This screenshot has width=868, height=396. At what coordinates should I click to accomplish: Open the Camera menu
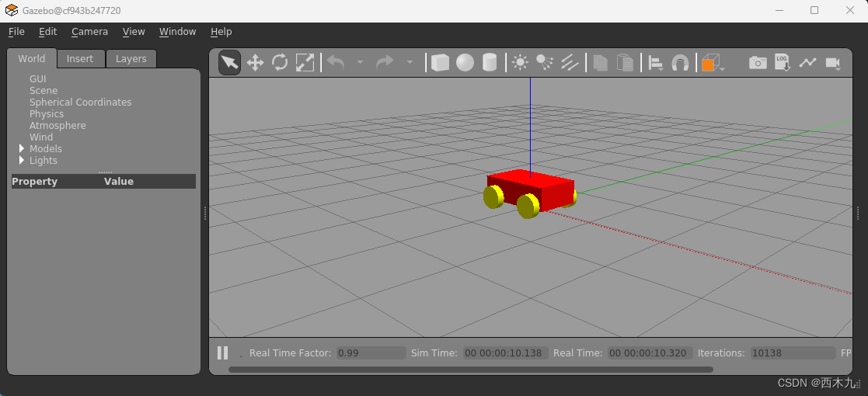[x=89, y=32]
